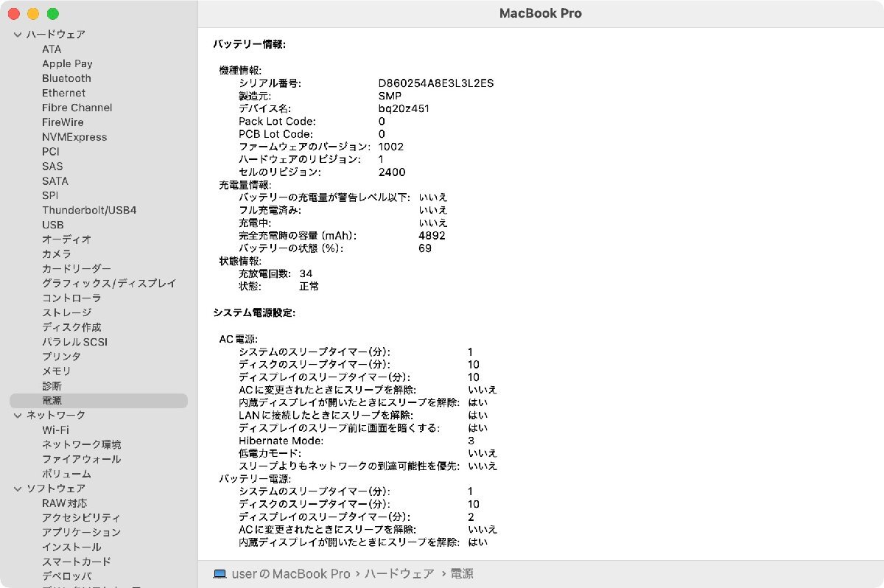Screen dimensions: 884x588
Task: Click the バッテリー情報 heading
Action: (x=249, y=44)
